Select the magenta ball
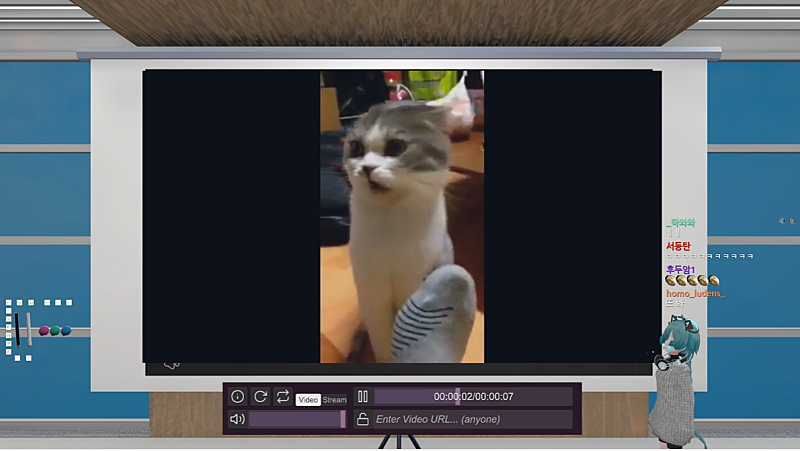This screenshot has height=451, width=800. 44,331
